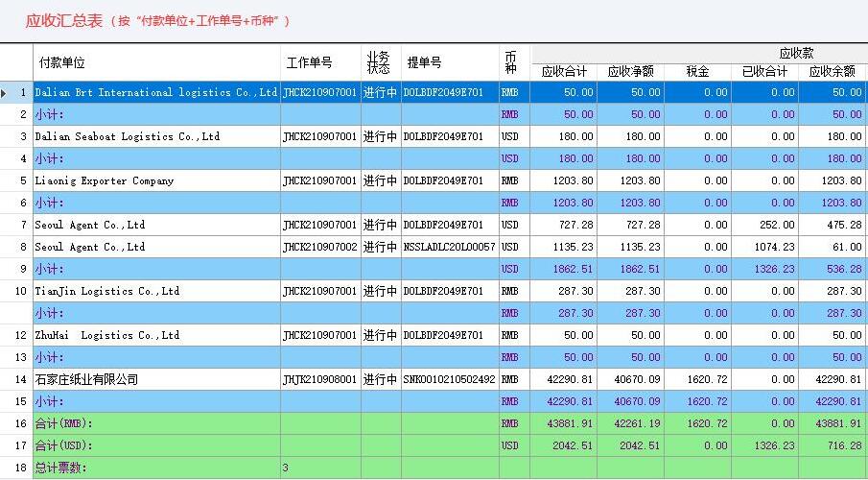This screenshot has height=480, width=868.
Task: Click the current-row arrow indicator in row 1
Action: click(8, 93)
